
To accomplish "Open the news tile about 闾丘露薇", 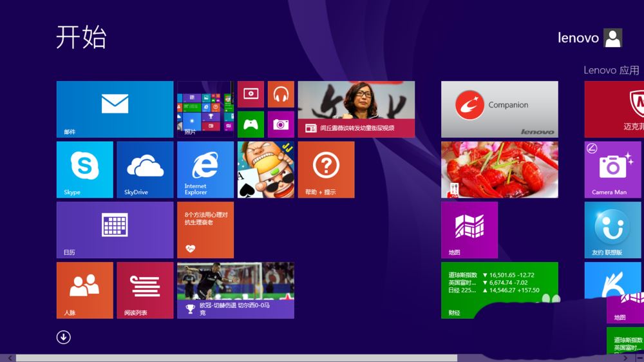I will pyautogui.click(x=356, y=110).
